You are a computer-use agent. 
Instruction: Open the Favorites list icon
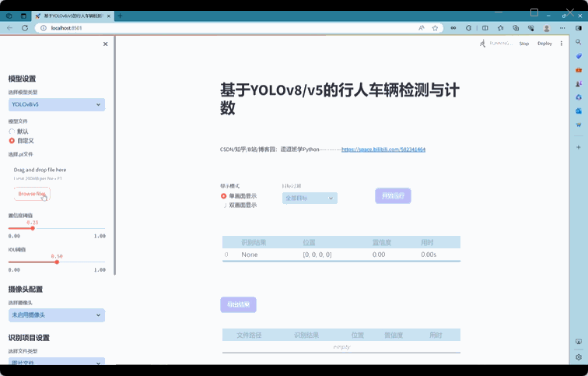click(x=501, y=28)
